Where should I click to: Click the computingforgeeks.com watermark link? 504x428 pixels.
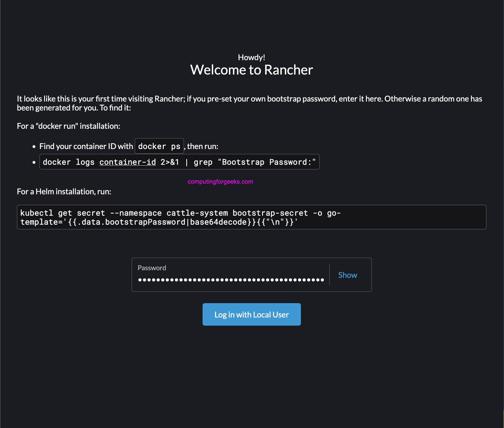[220, 181]
